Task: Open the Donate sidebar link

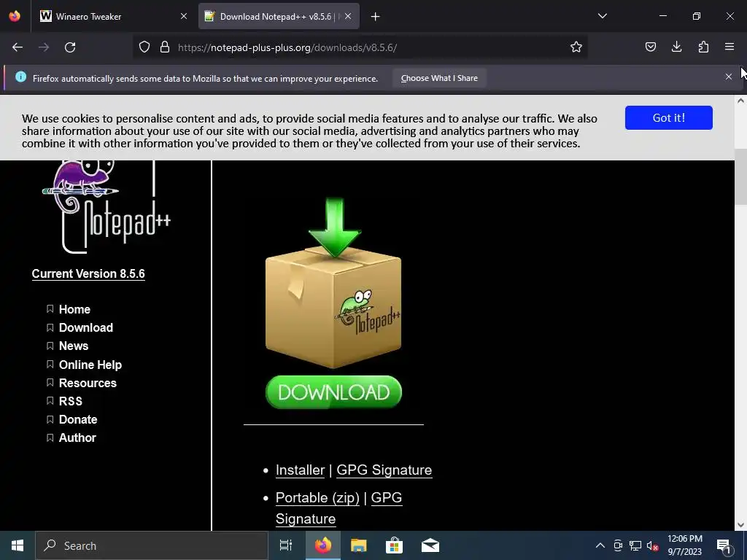Action: click(x=77, y=419)
